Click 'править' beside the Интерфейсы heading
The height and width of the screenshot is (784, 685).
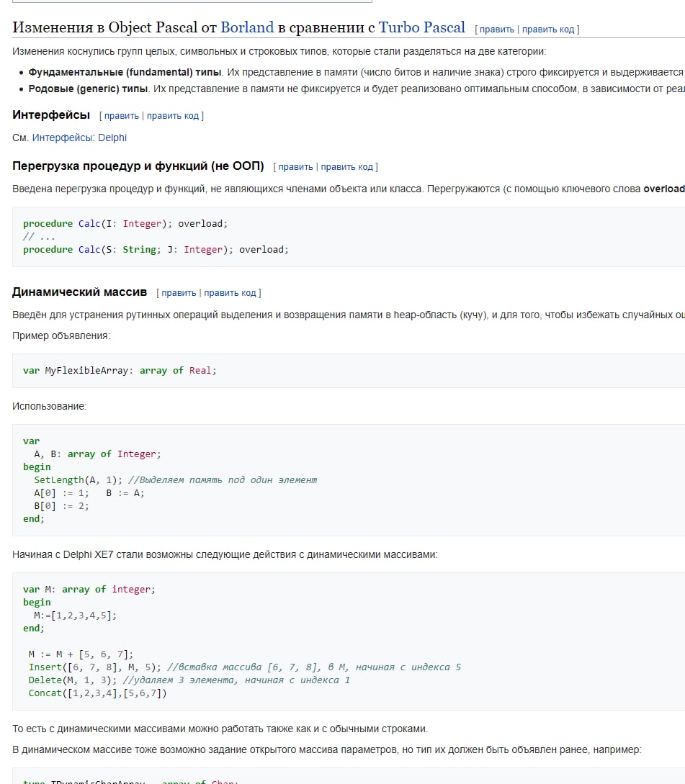pos(122,116)
